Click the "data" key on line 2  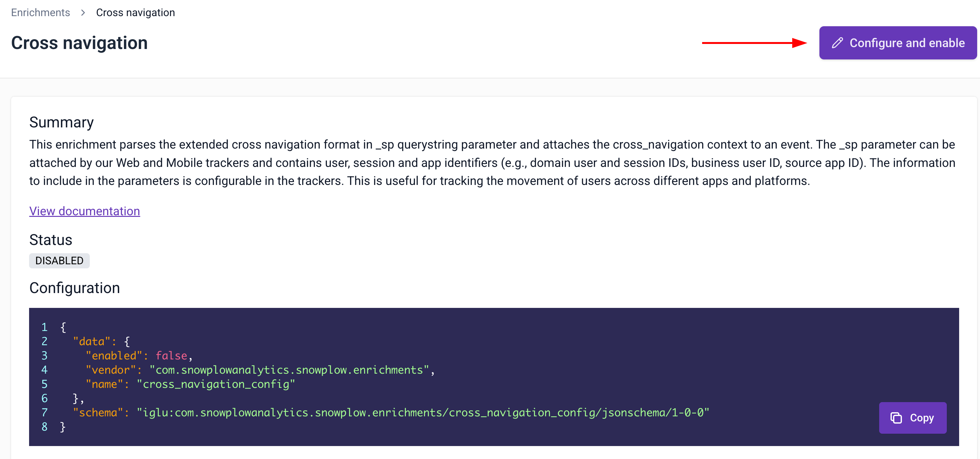(91, 341)
